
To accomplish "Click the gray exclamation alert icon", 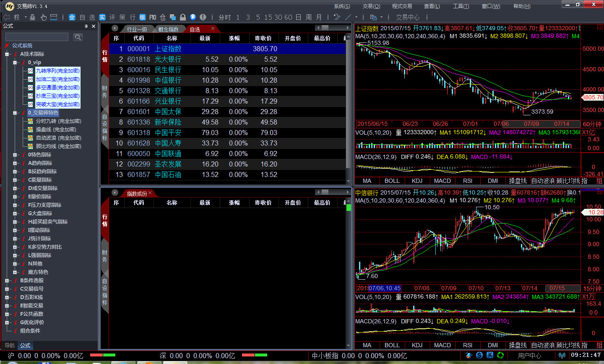I will pyautogui.click(x=203, y=17).
